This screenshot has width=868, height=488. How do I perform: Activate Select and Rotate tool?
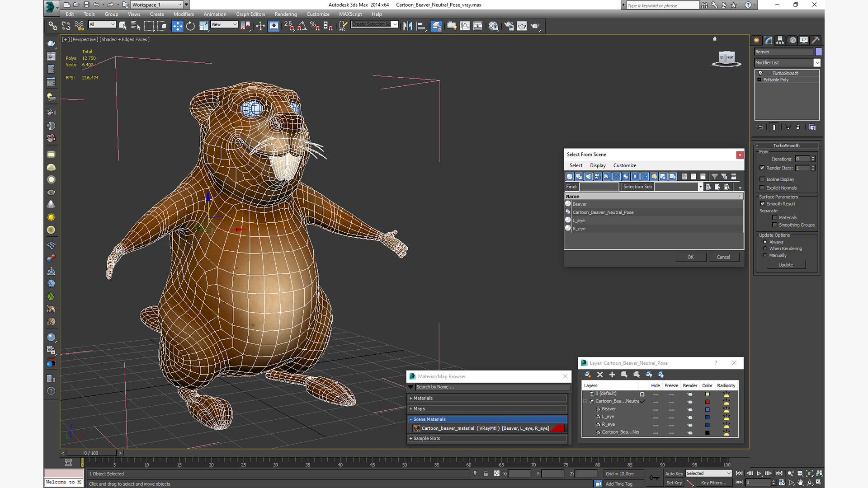click(190, 26)
